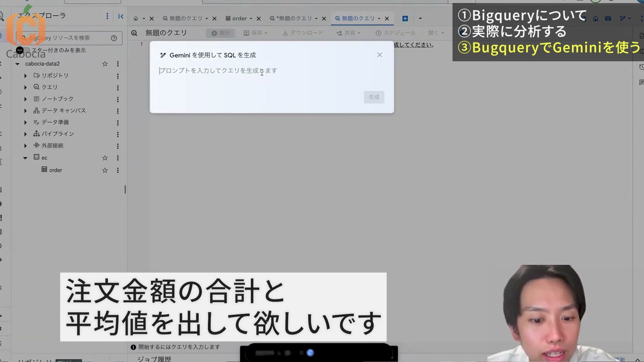
Task: Close the active 無題のクエリ tab
Action: (387, 18)
